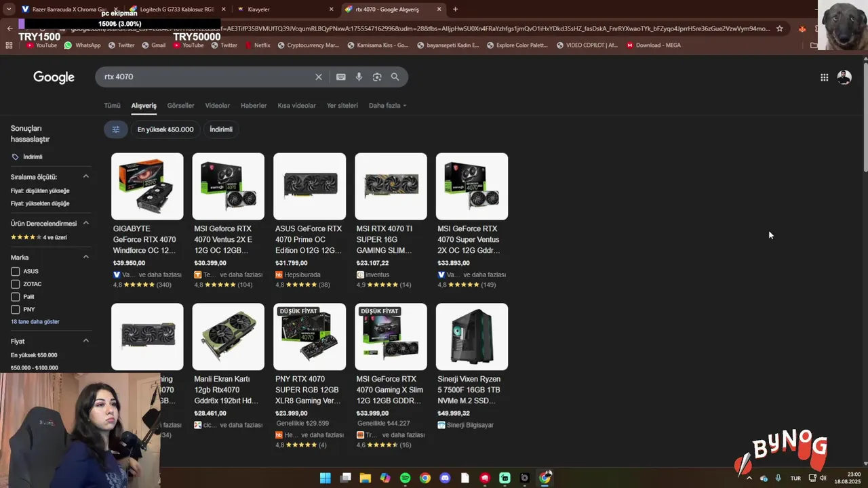868x488 pixels.
Task: Open the Manli Ekran Kartı product title
Action: [226, 390]
